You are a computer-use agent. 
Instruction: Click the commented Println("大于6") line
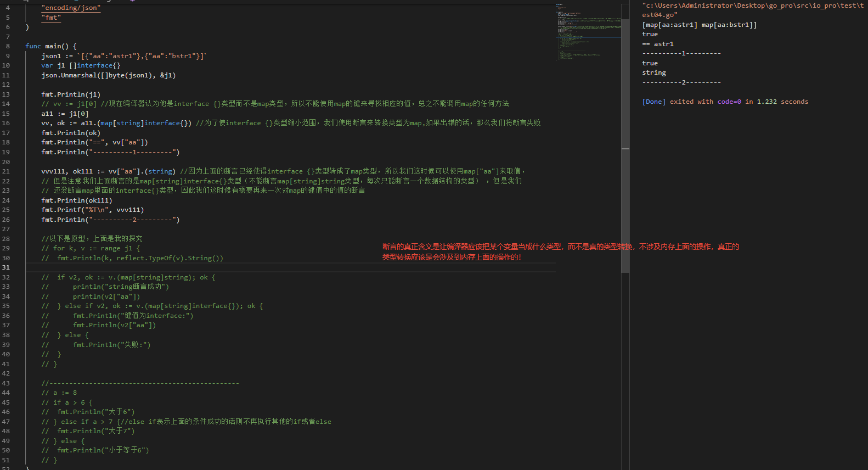click(88, 412)
